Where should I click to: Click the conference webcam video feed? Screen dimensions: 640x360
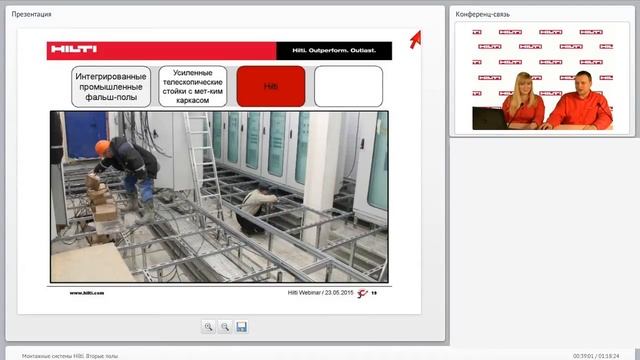coord(542,78)
